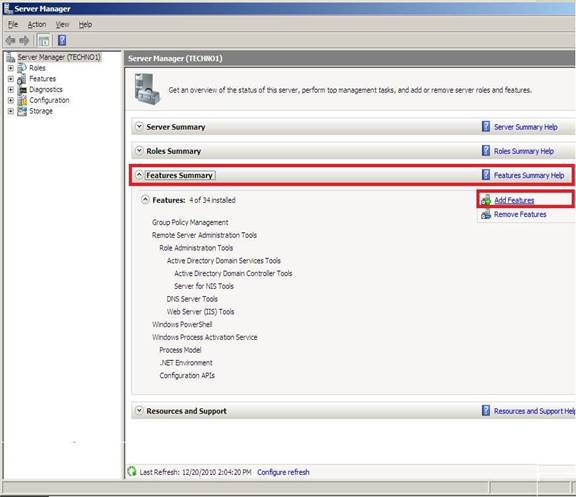Collapse the Features: 4 of 34 installed chevron
Screen dimensions: 576x497
[x=145, y=200]
